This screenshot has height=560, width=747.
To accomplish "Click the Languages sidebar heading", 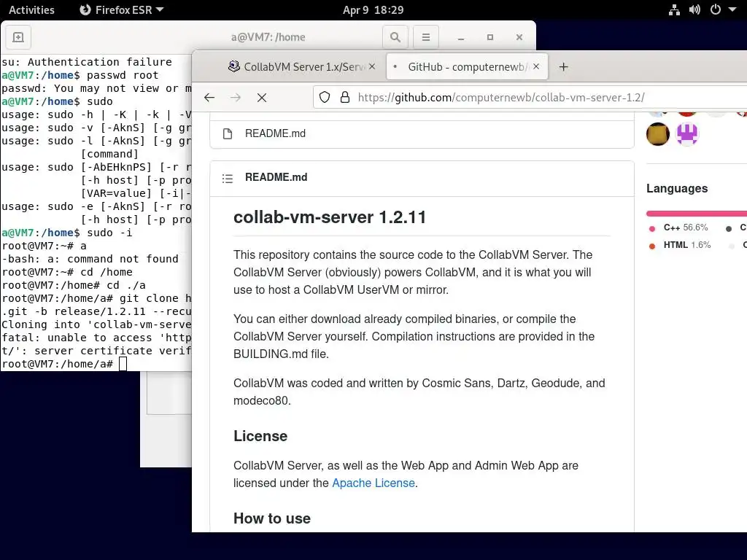I will (677, 189).
